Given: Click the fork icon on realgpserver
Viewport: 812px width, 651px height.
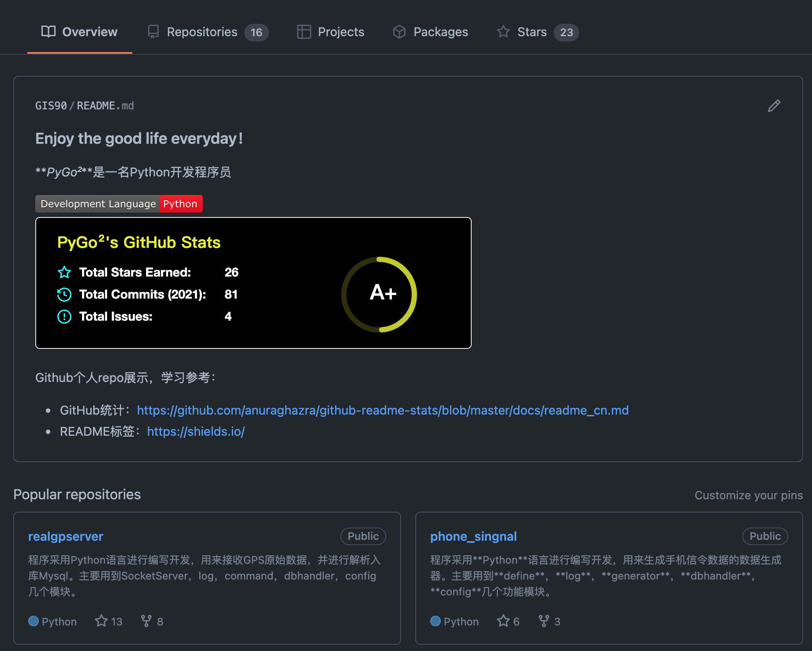Looking at the screenshot, I should coord(146,621).
